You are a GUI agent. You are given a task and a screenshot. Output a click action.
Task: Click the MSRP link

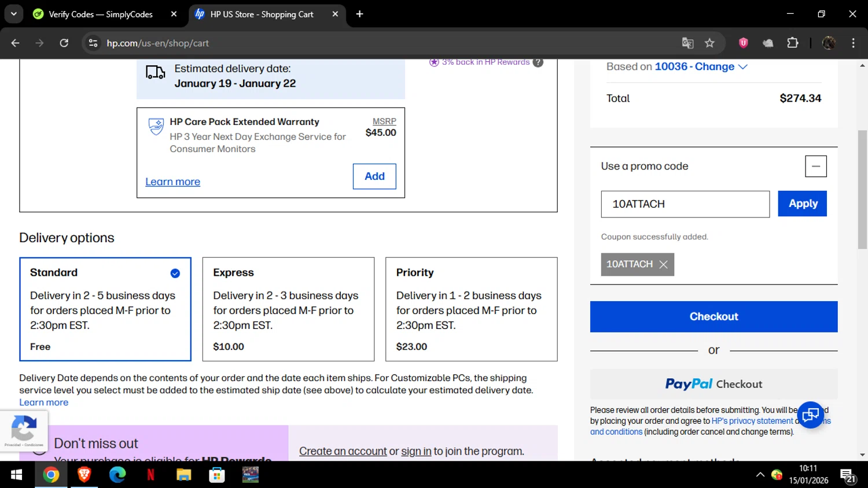pos(384,121)
